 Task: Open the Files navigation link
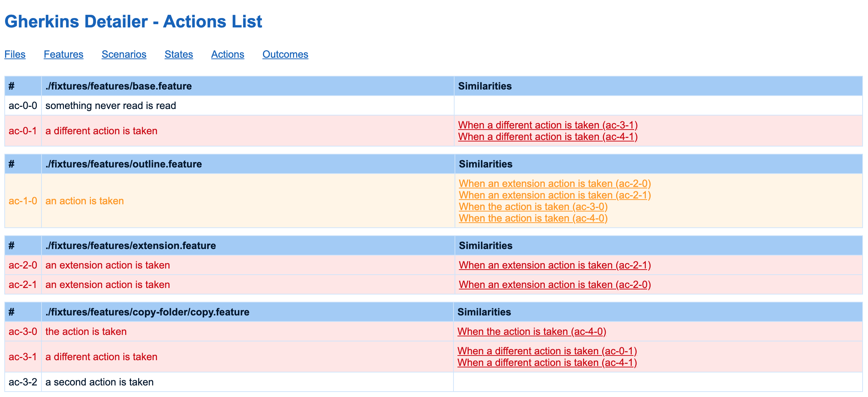tap(15, 54)
